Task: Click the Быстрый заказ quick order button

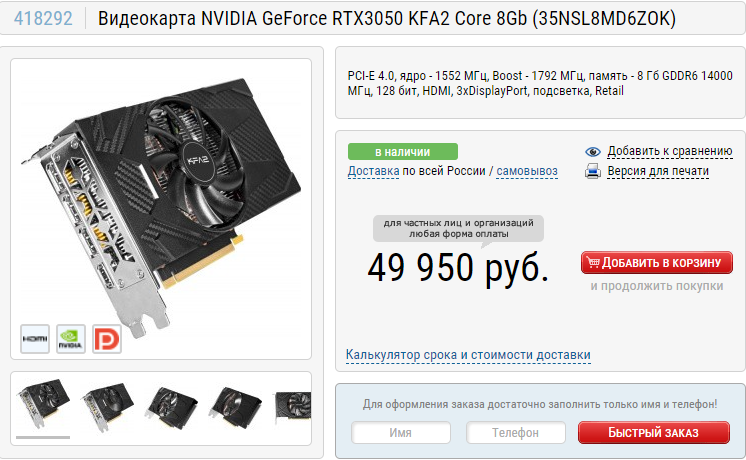Action: (654, 432)
